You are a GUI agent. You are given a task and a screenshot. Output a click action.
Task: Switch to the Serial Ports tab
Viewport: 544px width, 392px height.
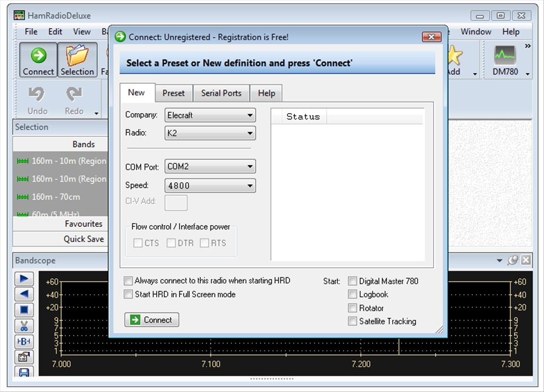[221, 93]
